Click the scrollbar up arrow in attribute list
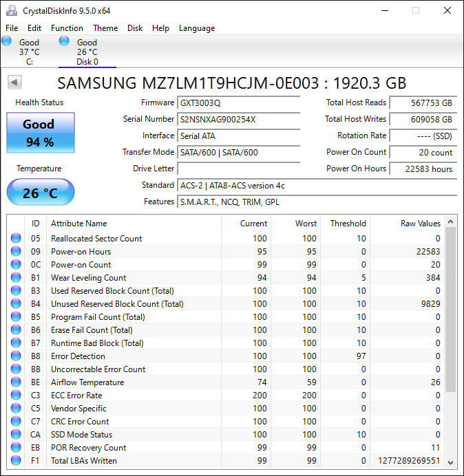The image size is (464, 476). click(x=451, y=222)
